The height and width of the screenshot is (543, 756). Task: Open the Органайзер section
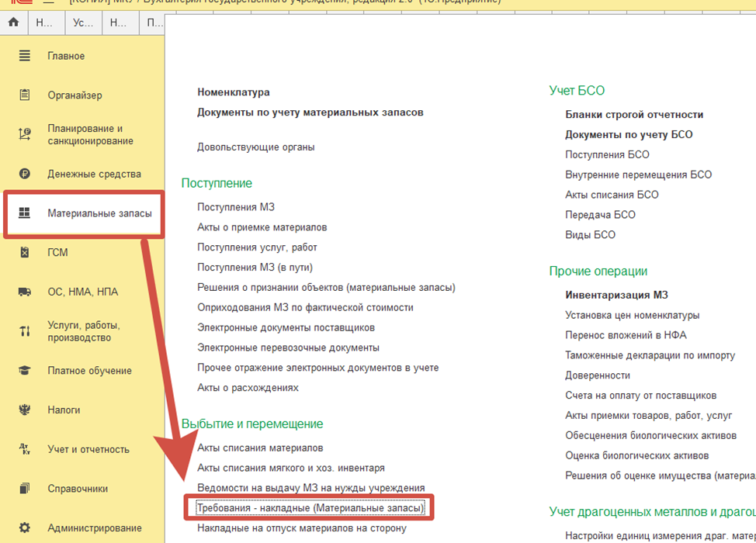click(x=75, y=95)
